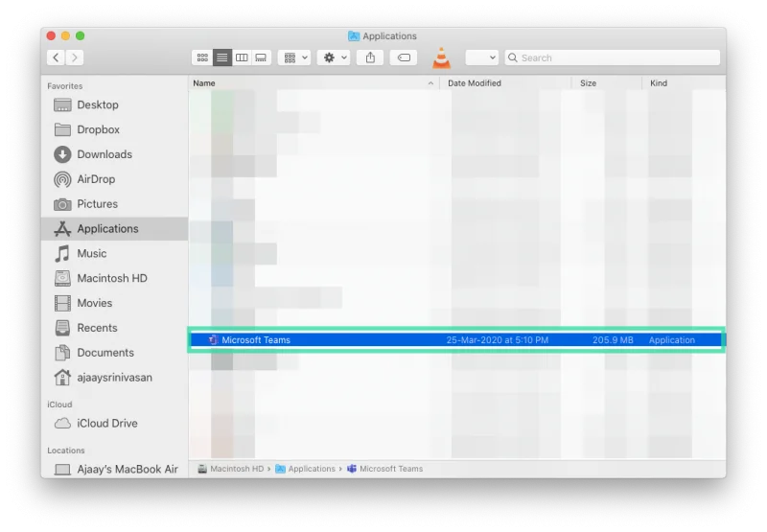Open Movies in the sidebar
This screenshot has width=767, height=532.
pyautogui.click(x=114, y=303)
